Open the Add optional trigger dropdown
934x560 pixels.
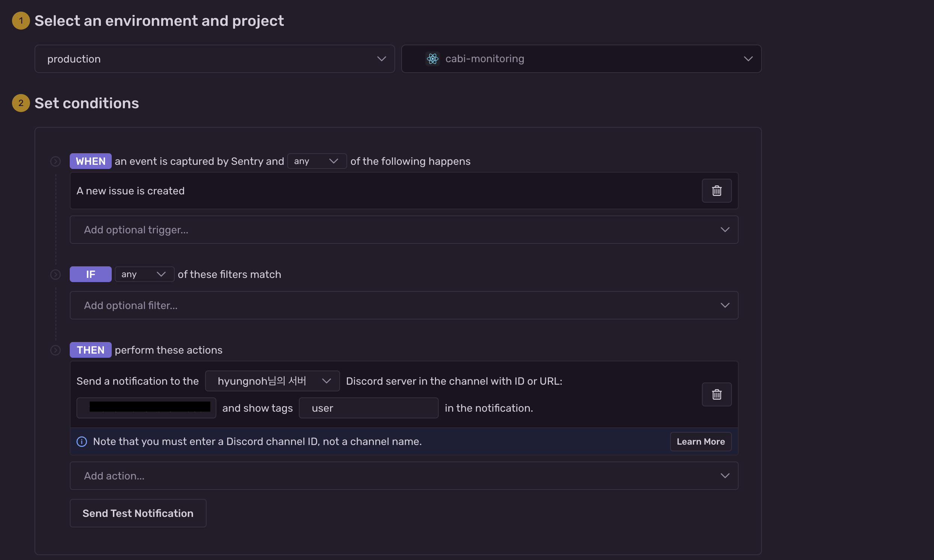coord(403,230)
